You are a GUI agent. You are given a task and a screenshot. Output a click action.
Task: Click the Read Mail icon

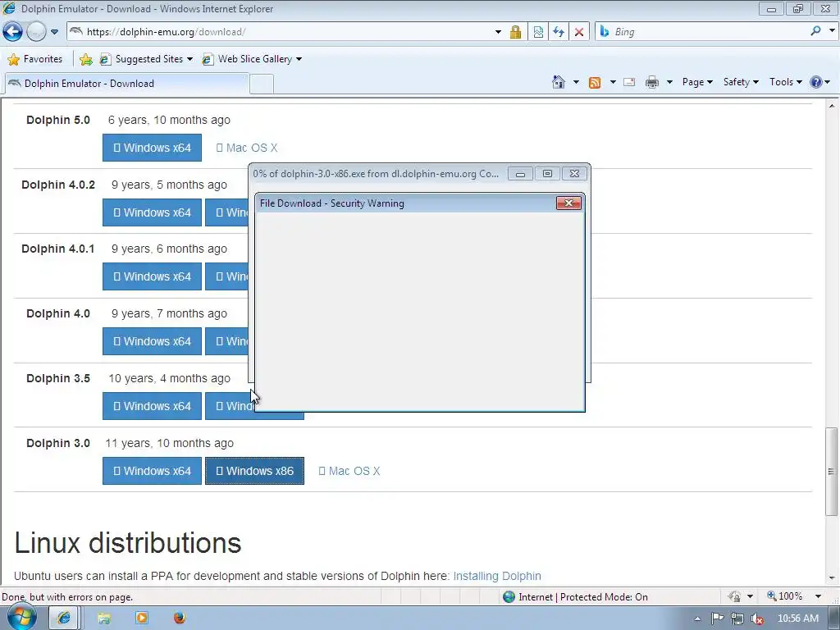coord(629,82)
